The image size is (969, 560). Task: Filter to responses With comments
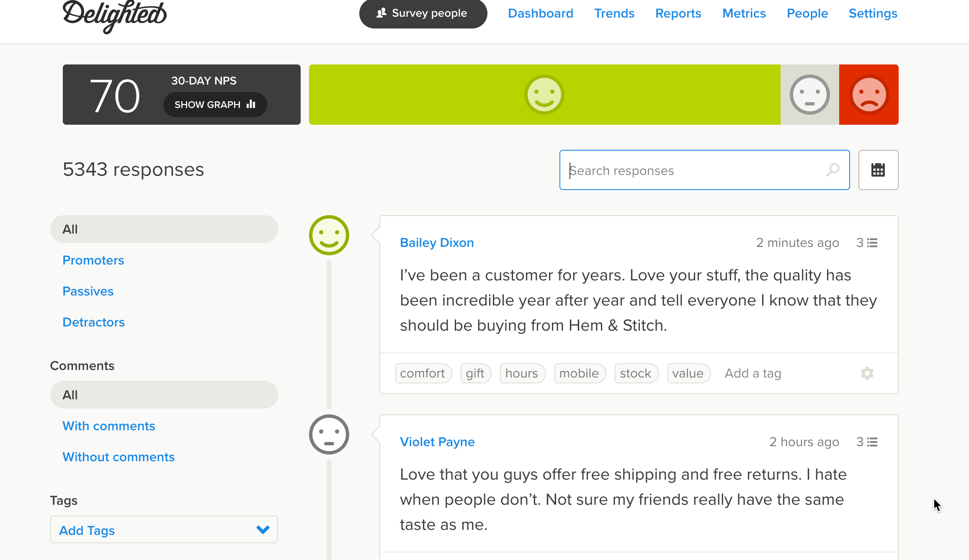click(x=108, y=426)
